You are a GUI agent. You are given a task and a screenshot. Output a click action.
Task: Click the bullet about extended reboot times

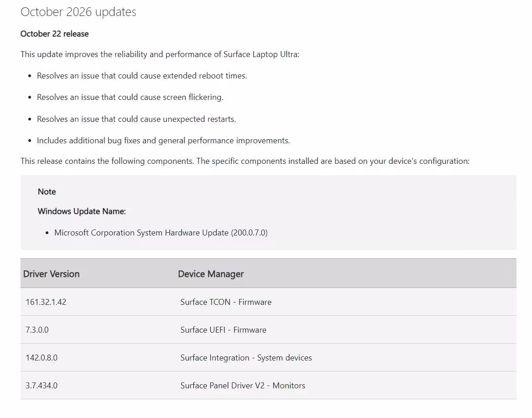[142, 76]
